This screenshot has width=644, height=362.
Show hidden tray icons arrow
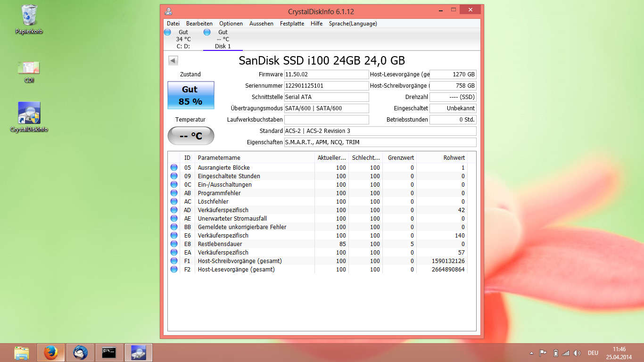point(532,353)
